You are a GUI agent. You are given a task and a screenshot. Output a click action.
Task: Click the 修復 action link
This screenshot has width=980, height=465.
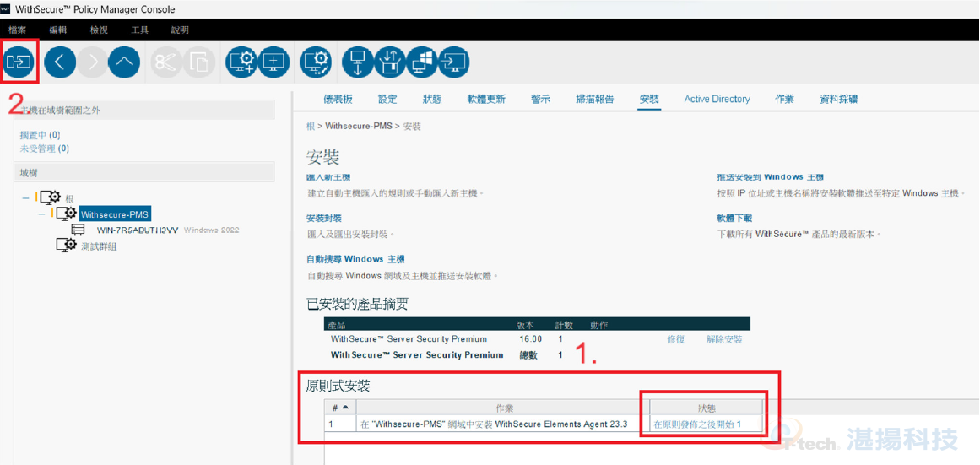click(x=675, y=339)
